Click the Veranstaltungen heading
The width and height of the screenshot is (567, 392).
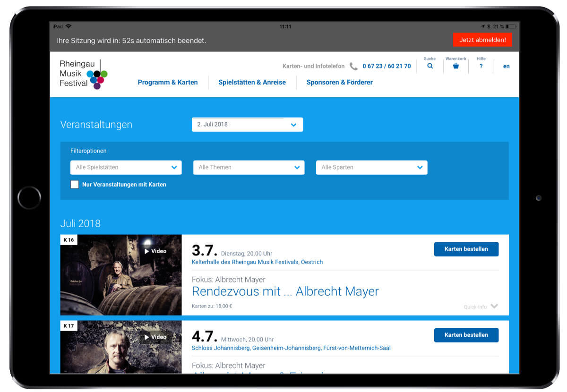click(96, 125)
